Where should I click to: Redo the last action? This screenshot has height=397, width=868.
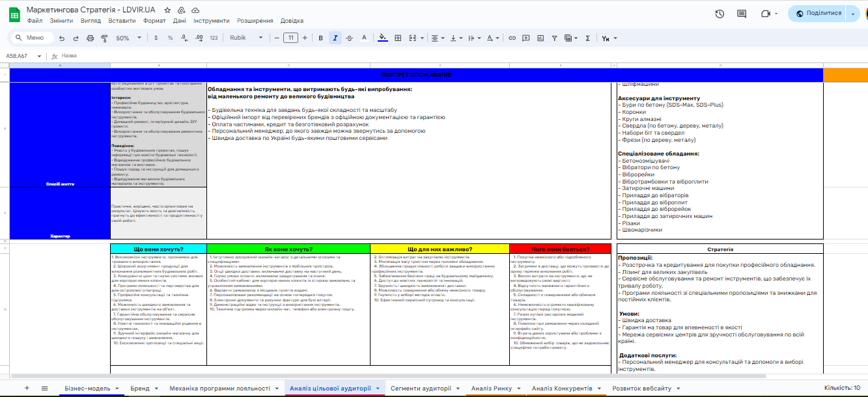coord(76,38)
